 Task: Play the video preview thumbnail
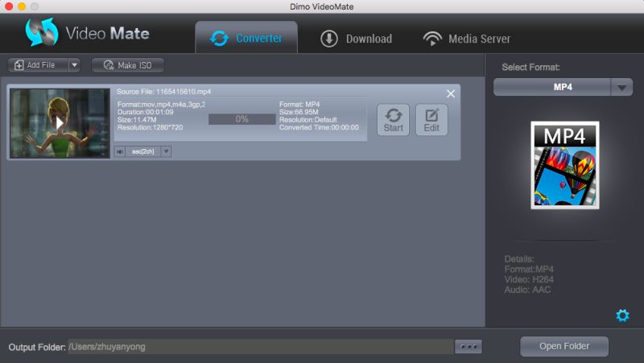(x=60, y=123)
